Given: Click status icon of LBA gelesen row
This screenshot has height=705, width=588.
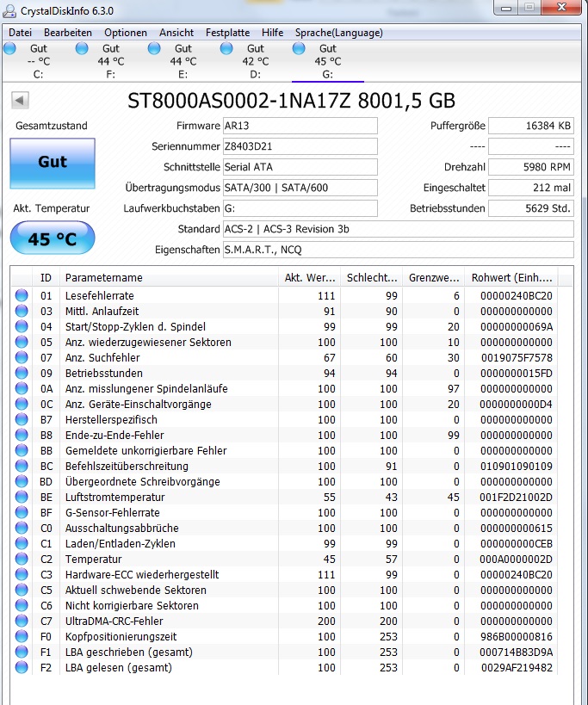Looking at the screenshot, I should pyautogui.click(x=22, y=668).
